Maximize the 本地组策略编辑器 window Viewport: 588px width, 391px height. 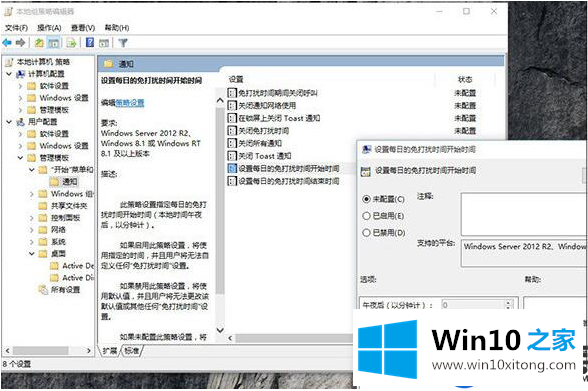(466, 12)
